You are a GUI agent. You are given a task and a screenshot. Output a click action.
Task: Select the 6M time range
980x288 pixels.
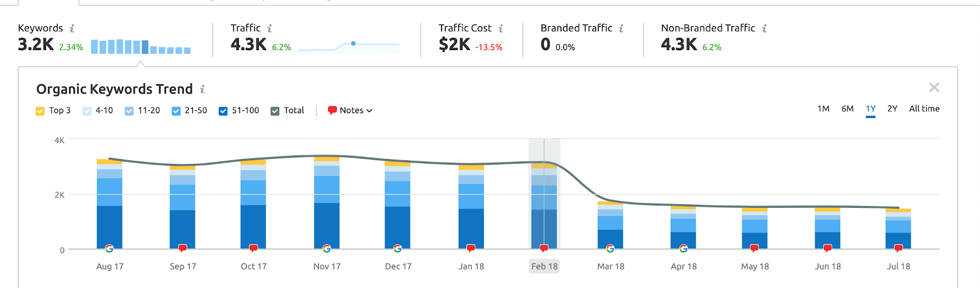pyautogui.click(x=848, y=109)
